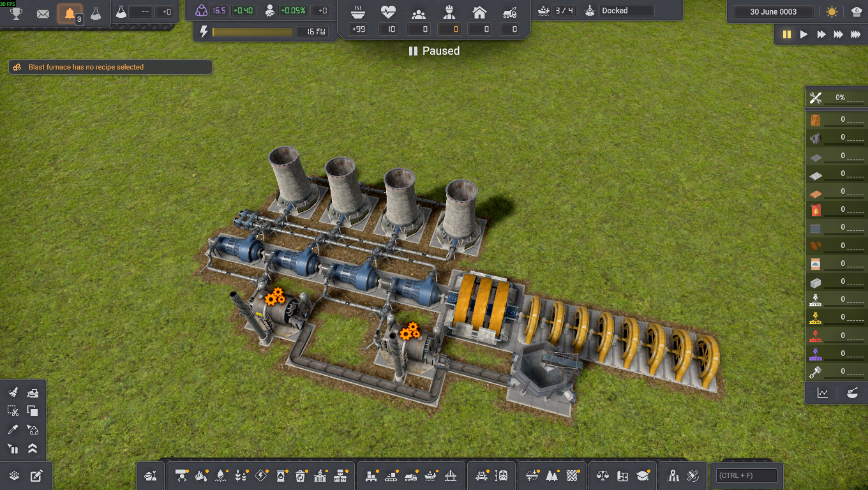Click the power 16 MW bar

253,32
